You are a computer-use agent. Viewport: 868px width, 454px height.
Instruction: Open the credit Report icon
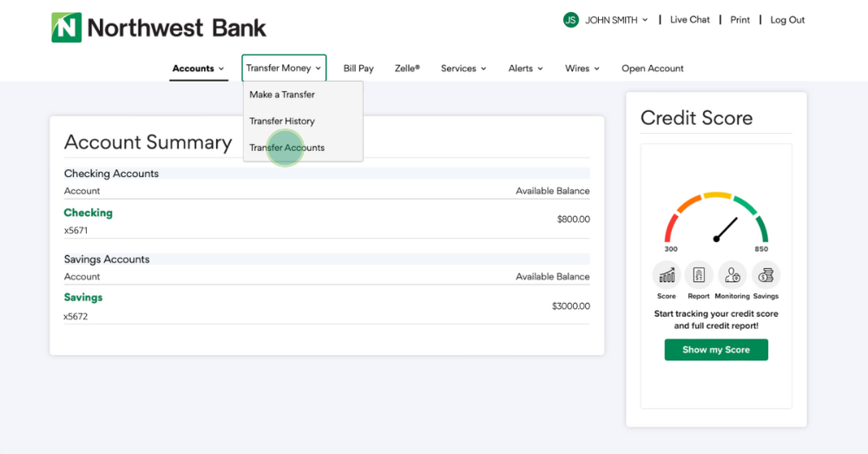point(699,275)
